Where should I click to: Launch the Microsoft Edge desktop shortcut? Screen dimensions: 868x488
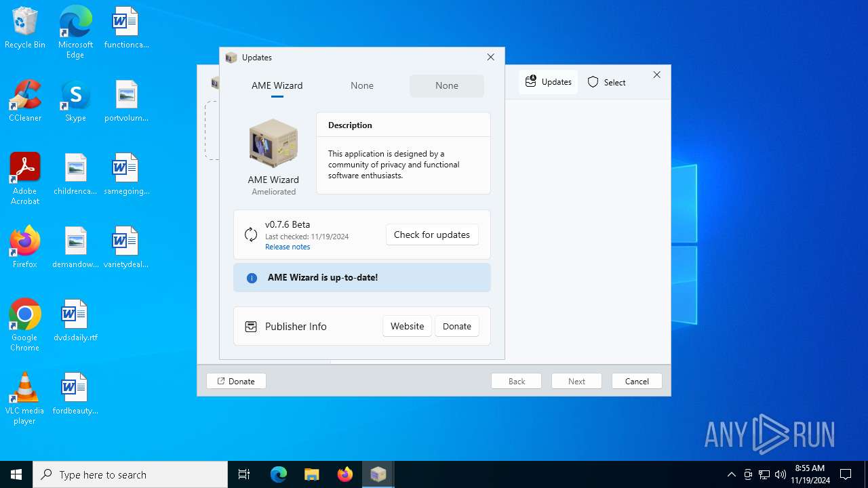click(x=75, y=32)
